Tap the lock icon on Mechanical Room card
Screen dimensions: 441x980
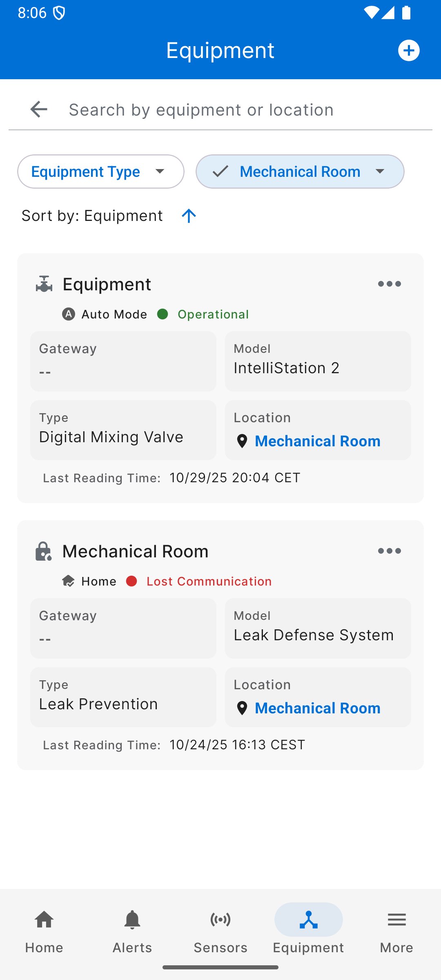point(43,551)
